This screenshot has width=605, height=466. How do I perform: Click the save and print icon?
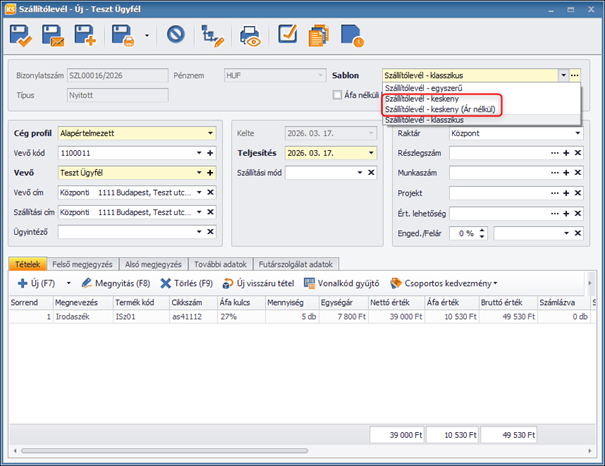123,36
